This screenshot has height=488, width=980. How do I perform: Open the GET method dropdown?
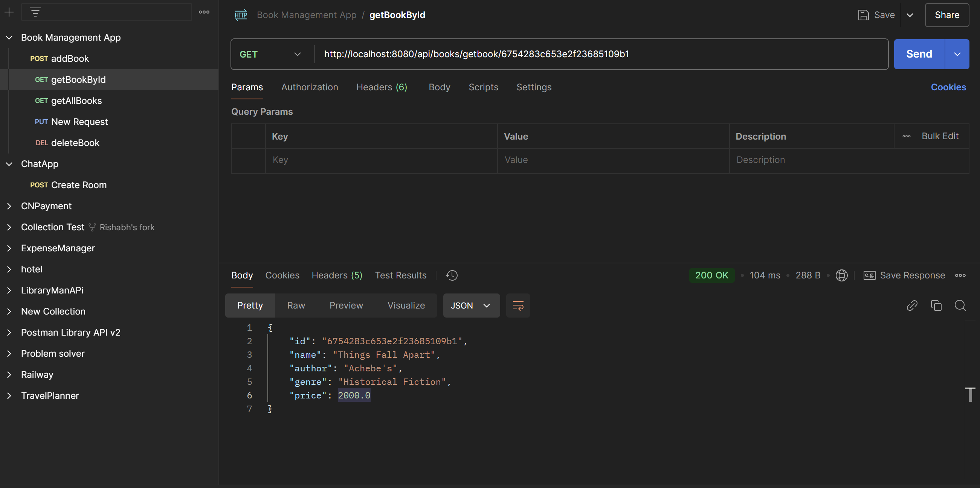coord(270,54)
